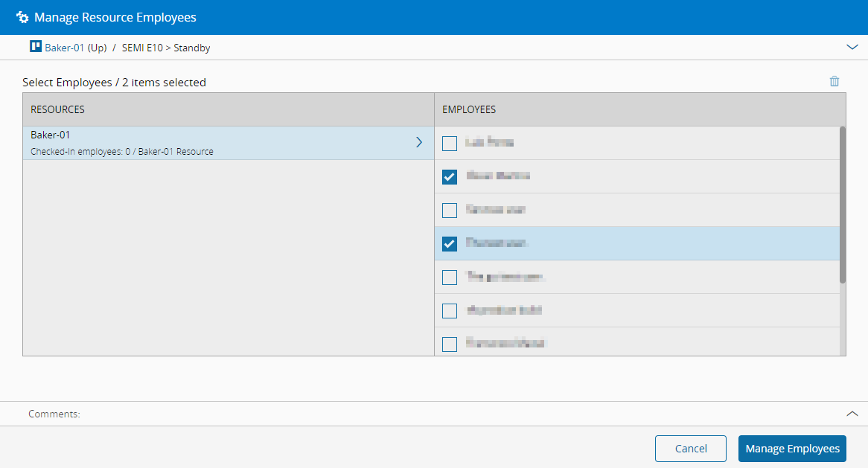The image size is (868, 468).
Task: Click the EMPLOYEES column header
Action: [x=469, y=109]
